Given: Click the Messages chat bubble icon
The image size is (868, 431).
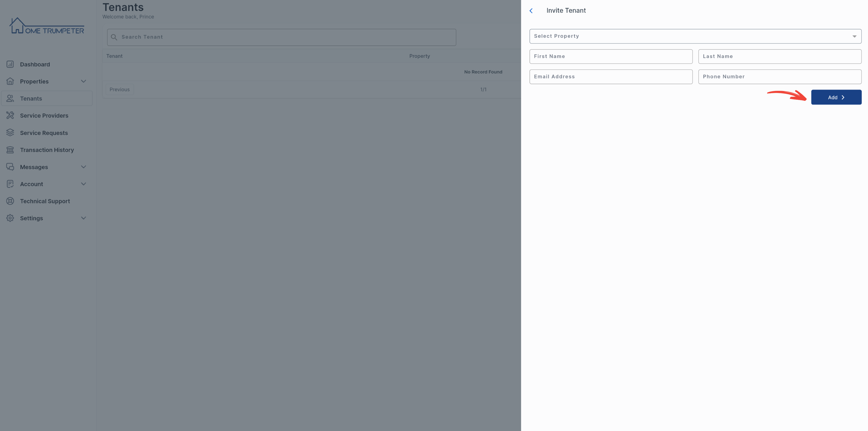Looking at the screenshot, I should 10,167.
